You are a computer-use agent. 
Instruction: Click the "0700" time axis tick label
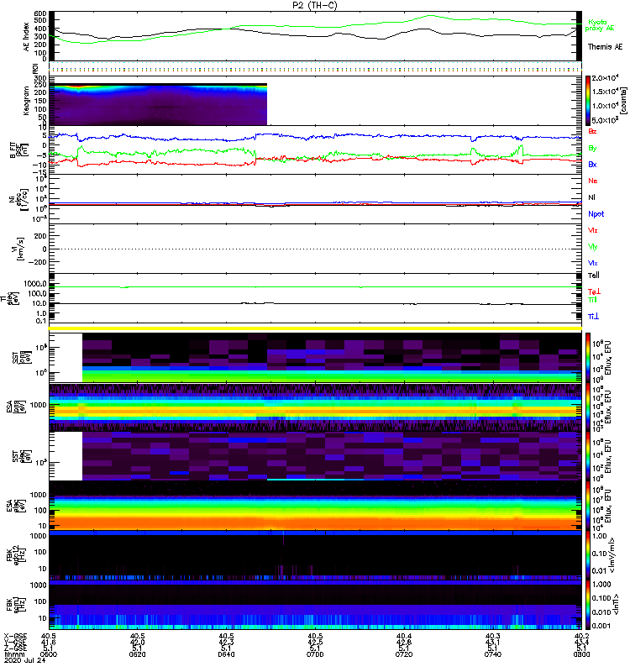pyautogui.click(x=315, y=654)
